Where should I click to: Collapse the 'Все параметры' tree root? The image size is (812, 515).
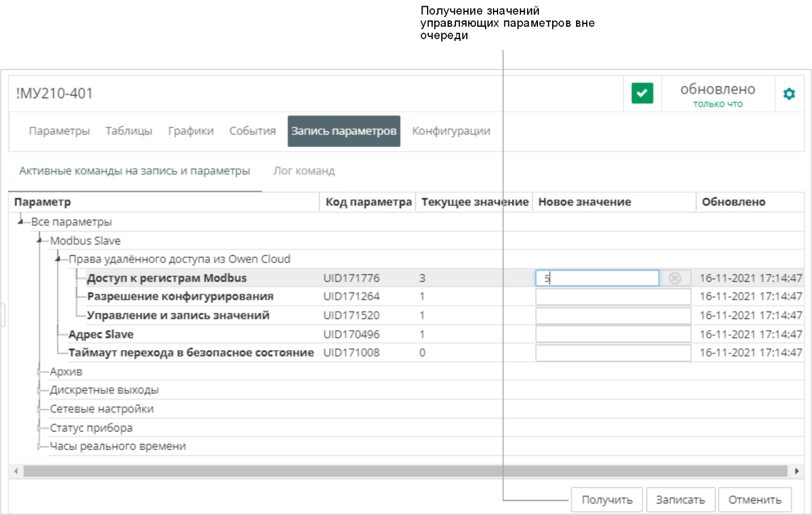20,222
